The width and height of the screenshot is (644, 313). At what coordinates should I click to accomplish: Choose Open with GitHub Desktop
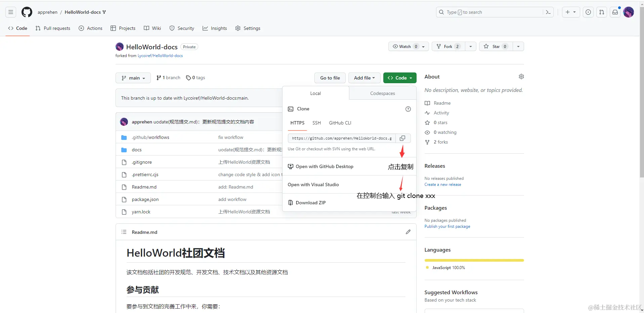pyautogui.click(x=349, y=166)
